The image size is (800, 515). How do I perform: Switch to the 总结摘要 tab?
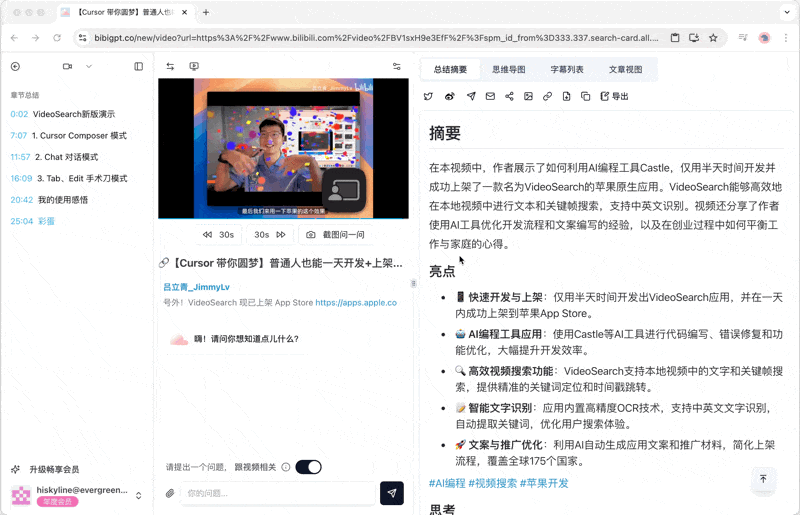point(450,69)
